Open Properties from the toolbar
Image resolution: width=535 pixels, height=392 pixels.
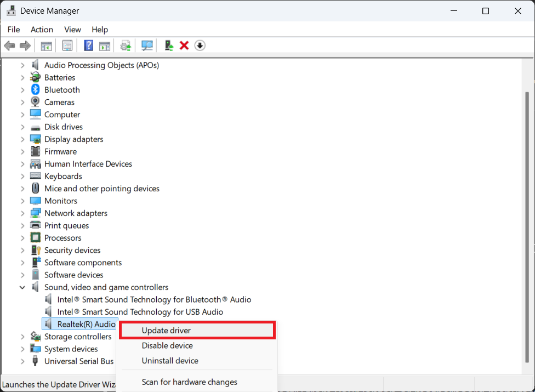[67, 46]
